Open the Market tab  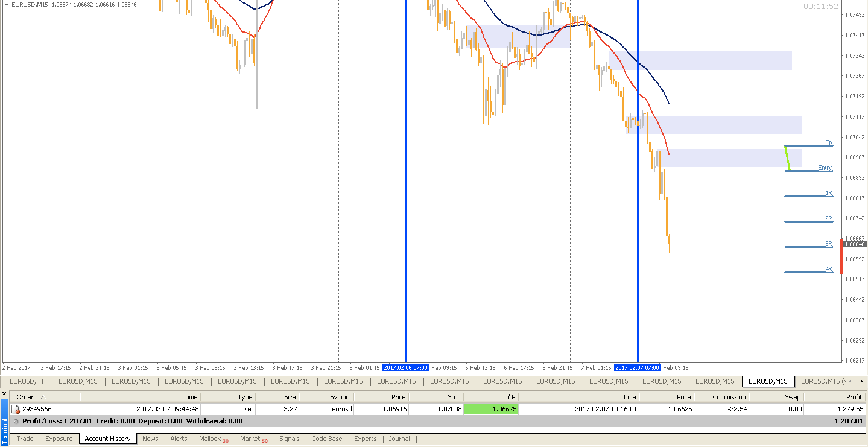click(253, 439)
